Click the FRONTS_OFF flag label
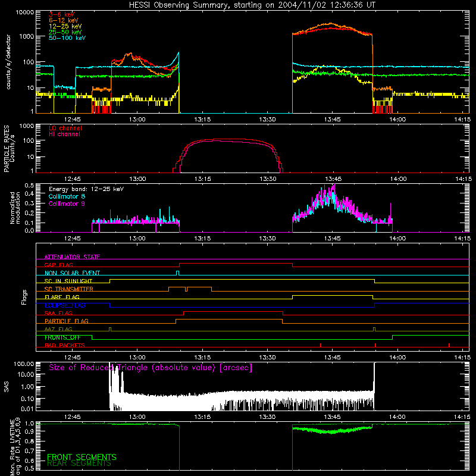 (x=62, y=337)
